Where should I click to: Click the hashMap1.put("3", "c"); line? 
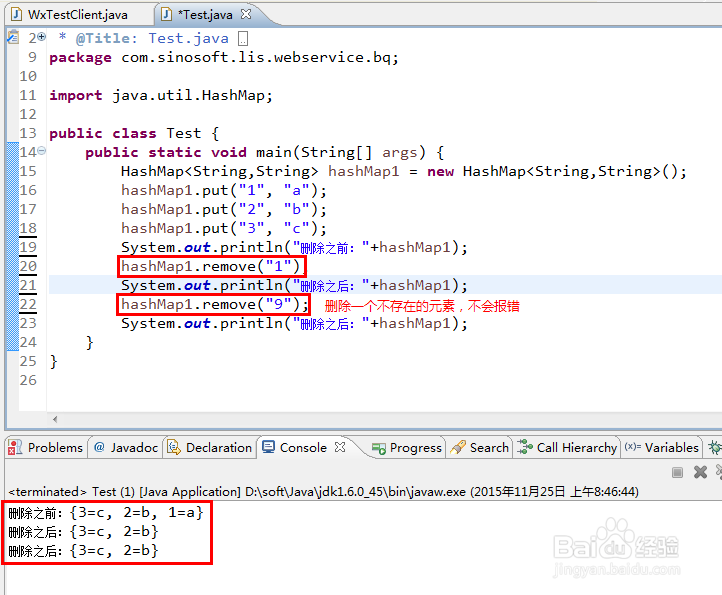[224, 228]
